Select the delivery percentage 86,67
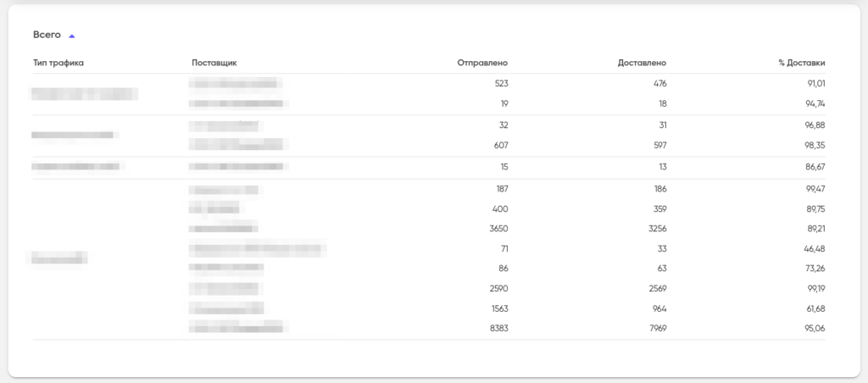The image size is (868, 383). (x=815, y=167)
